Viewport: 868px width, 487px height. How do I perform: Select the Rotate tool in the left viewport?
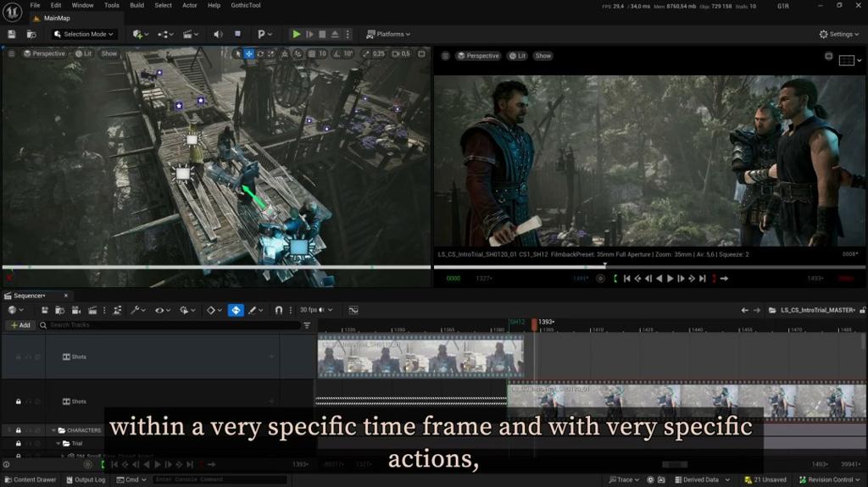[x=259, y=53]
